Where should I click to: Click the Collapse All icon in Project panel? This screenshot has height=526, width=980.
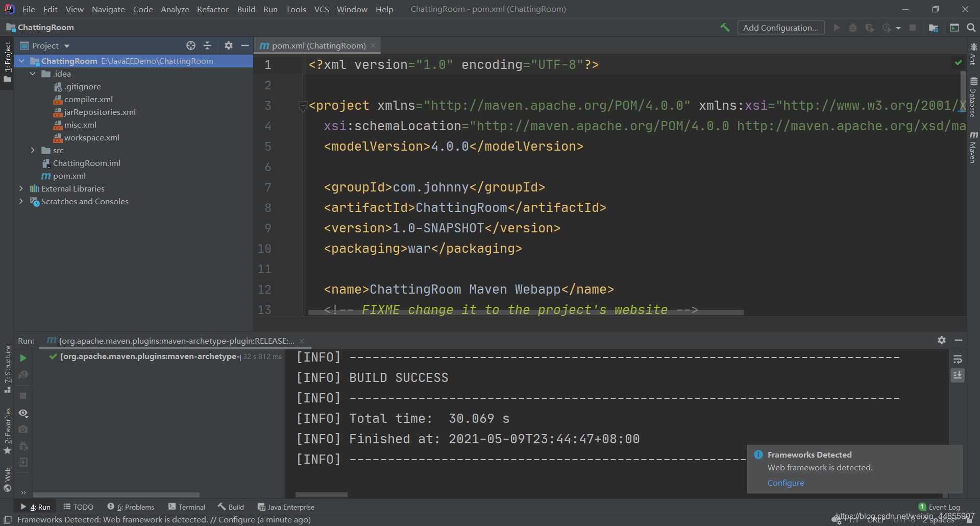click(207, 45)
